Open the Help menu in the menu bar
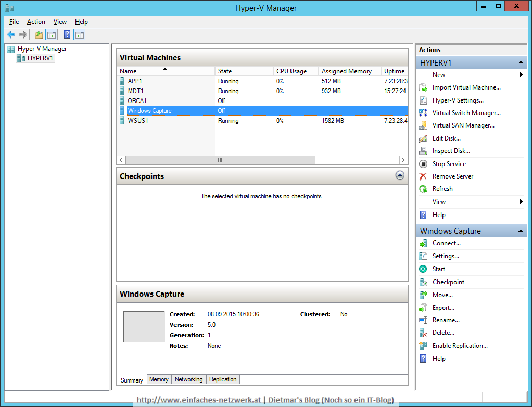The height and width of the screenshot is (407, 532). point(81,22)
